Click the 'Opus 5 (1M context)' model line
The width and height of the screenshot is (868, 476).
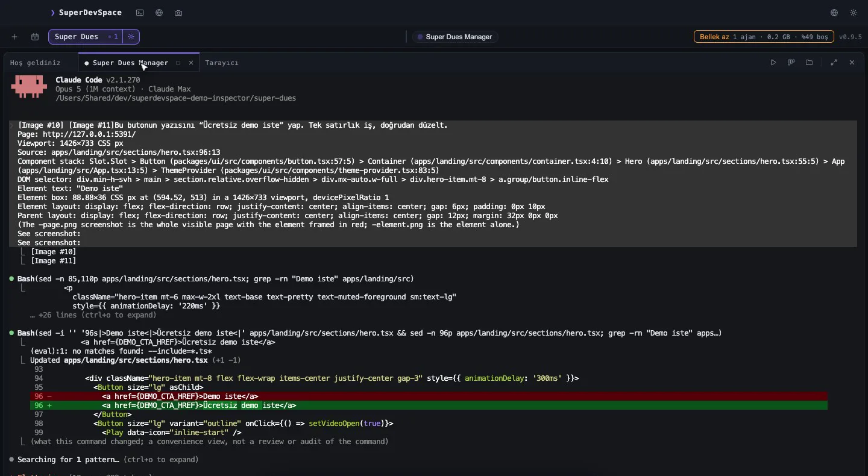coord(123,89)
